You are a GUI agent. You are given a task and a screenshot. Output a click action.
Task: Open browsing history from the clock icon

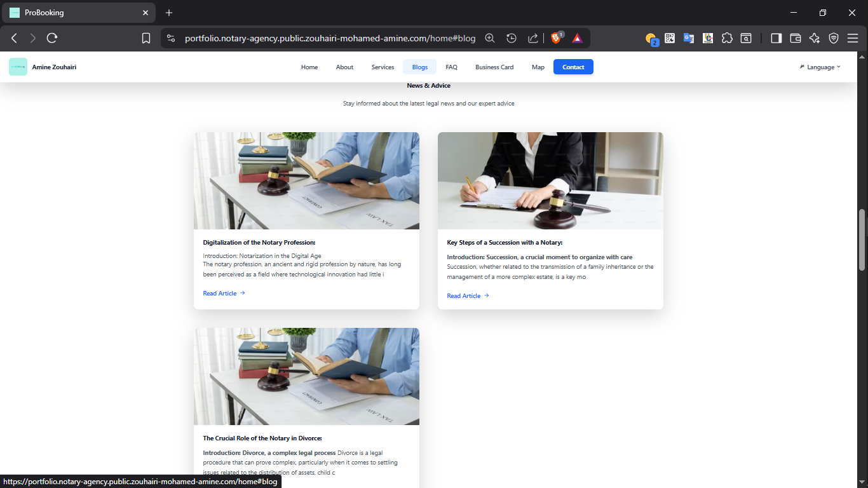[x=512, y=38]
